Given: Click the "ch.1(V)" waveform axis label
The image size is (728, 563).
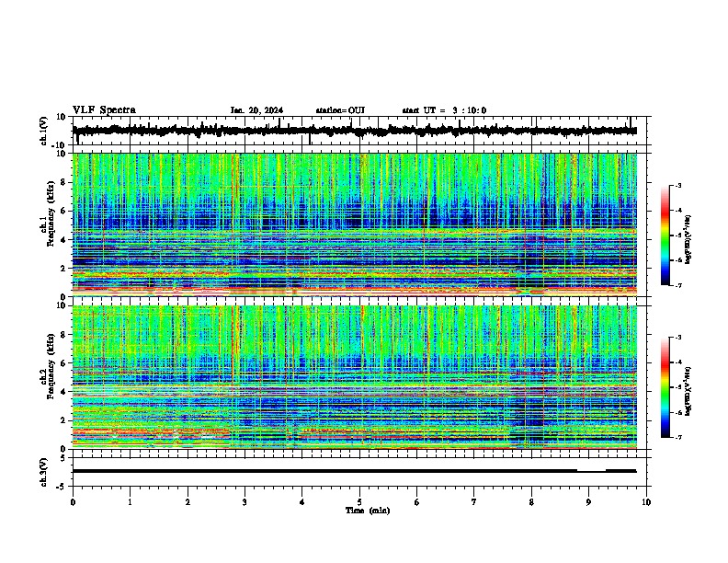Looking at the screenshot, I should pyautogui.click(x=44, y=131).
